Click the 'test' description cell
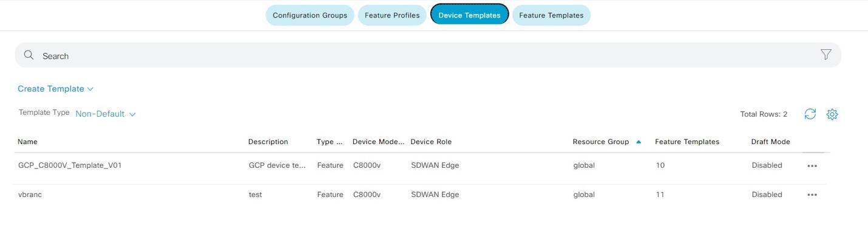This screenshot has height=245, width=868. [x=255, y=195]
